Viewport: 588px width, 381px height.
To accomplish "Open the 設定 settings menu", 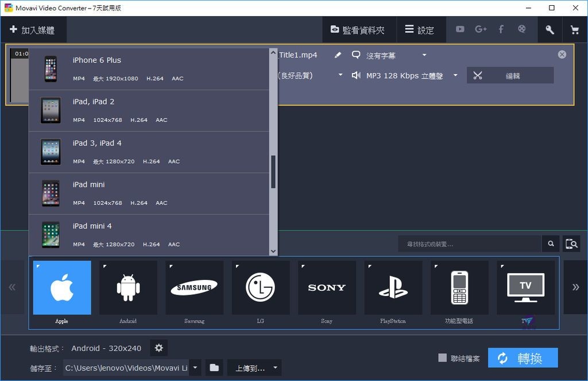I will point(421,30).
